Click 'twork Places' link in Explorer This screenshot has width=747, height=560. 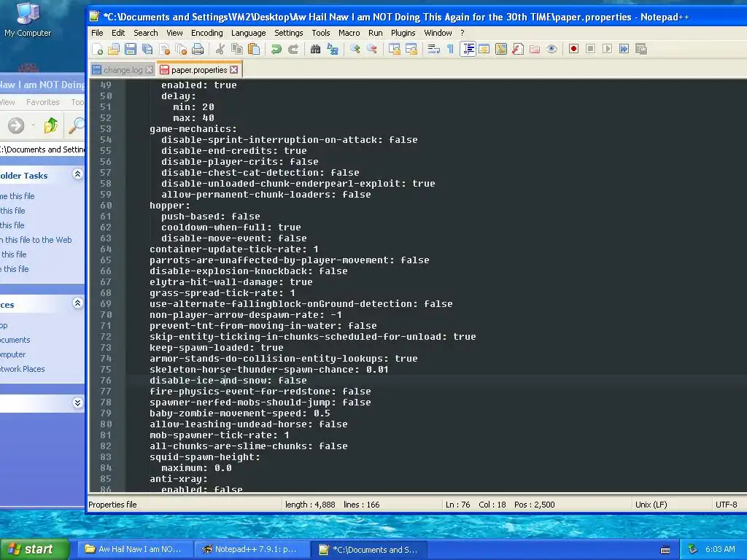(23, 369)
